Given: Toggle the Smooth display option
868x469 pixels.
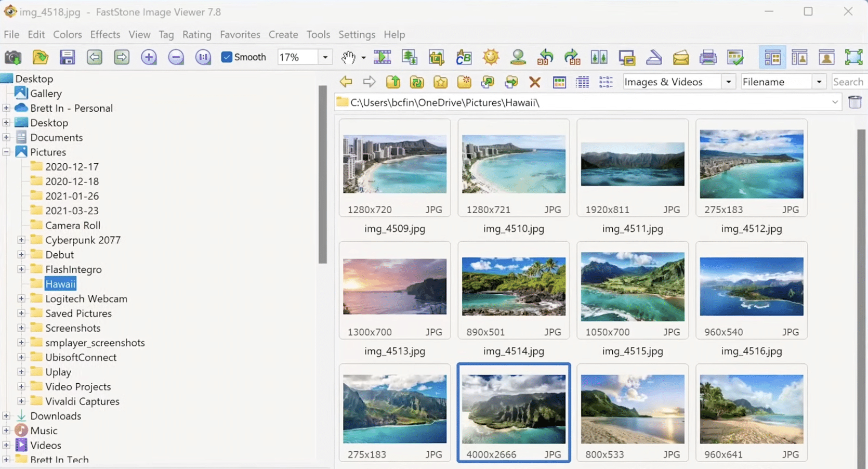Looking at the screenshot, I should coord(227,57).
